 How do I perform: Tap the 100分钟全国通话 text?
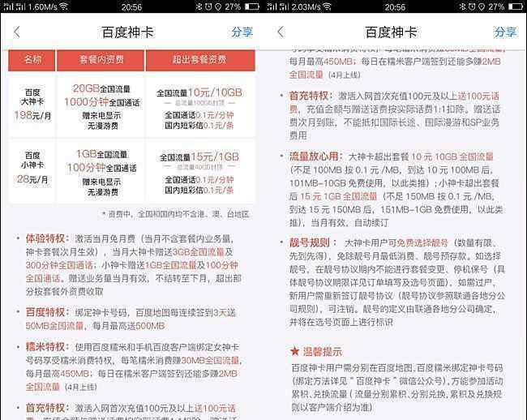[x=101, y=167]
